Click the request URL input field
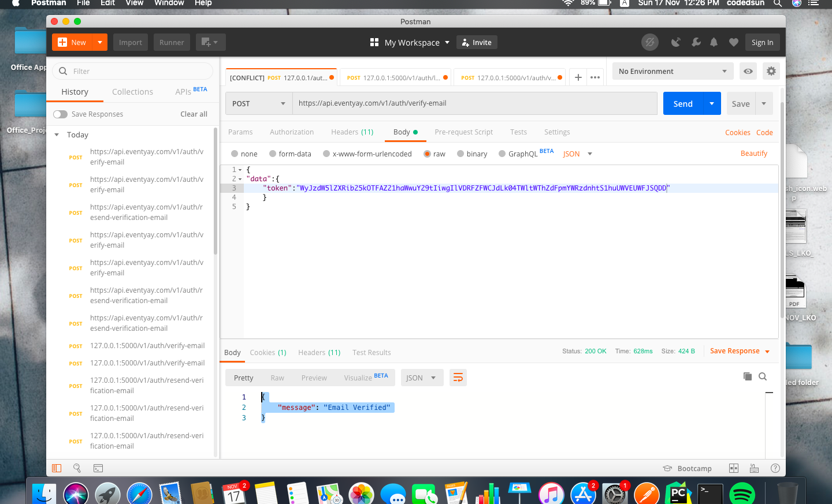832x504 pixels. tap(475, 103)
